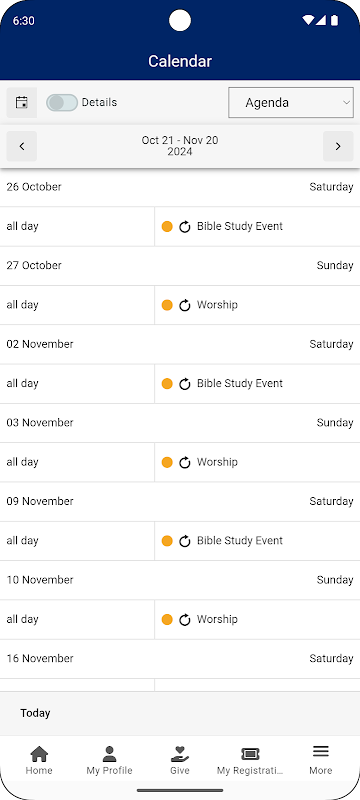Open Worship event on 27 October
The image size is (360, 800).
[x=217, y=305]
